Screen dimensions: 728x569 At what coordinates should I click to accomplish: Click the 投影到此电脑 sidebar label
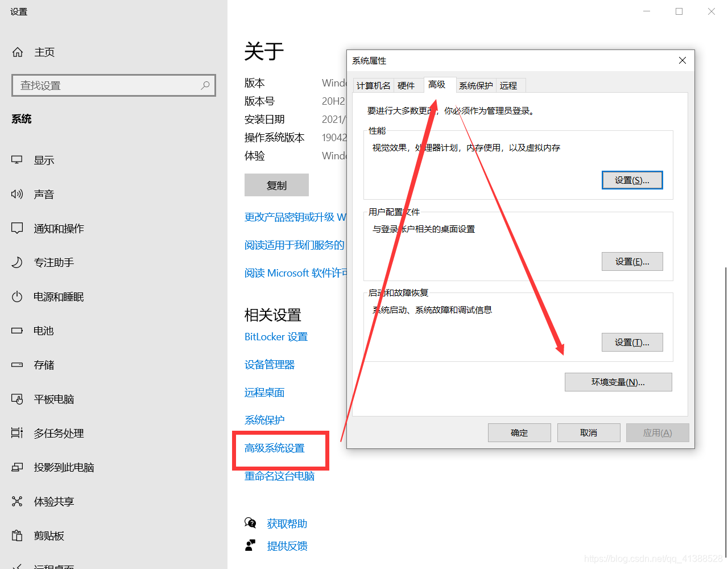[64, 468]
